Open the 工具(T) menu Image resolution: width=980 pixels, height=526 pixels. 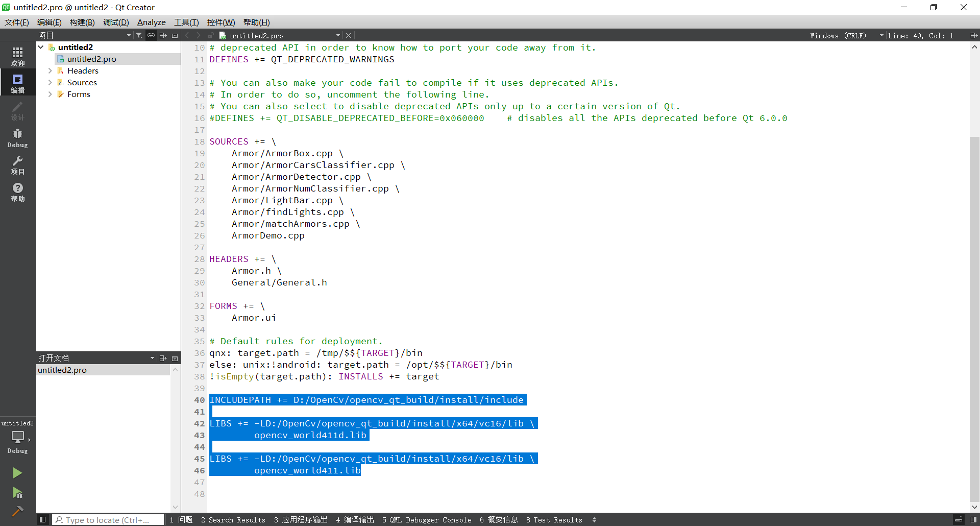pyautogui.click(x=186, y=22)
